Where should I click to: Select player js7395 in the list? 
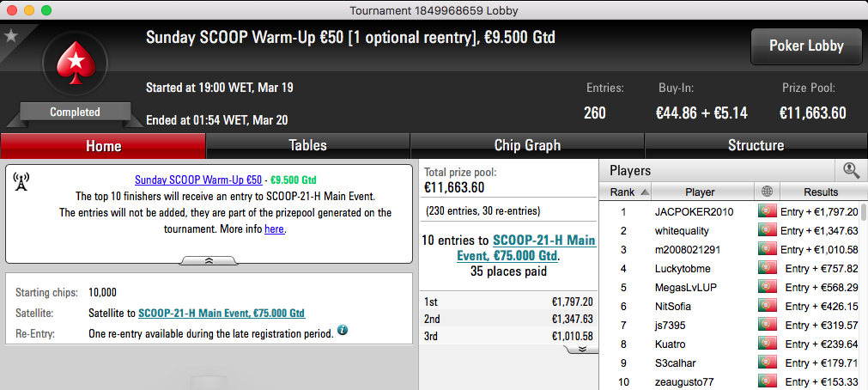[x=670, y=326]
